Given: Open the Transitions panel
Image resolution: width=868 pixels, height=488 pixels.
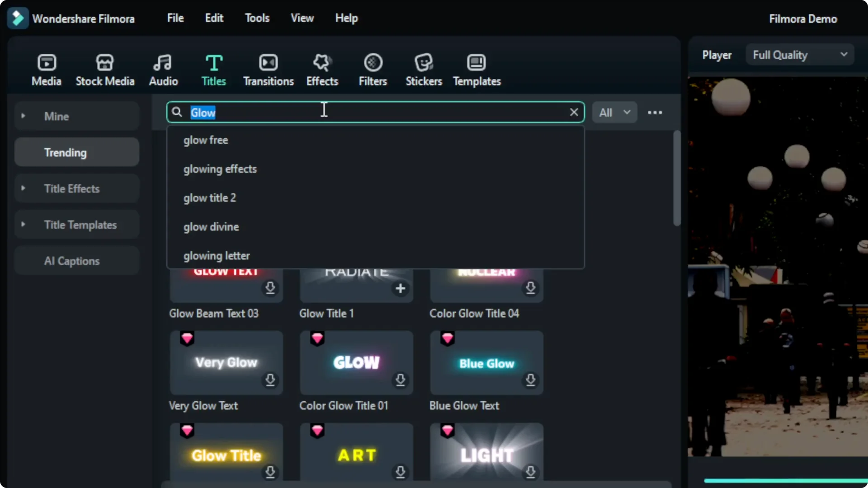Looking at the screenshot, I should tap(268, 69).
